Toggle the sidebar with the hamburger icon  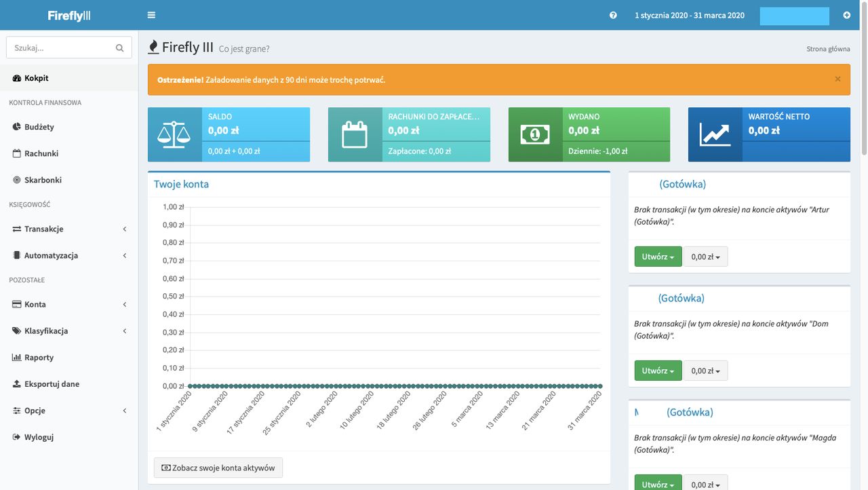[151, 15]
